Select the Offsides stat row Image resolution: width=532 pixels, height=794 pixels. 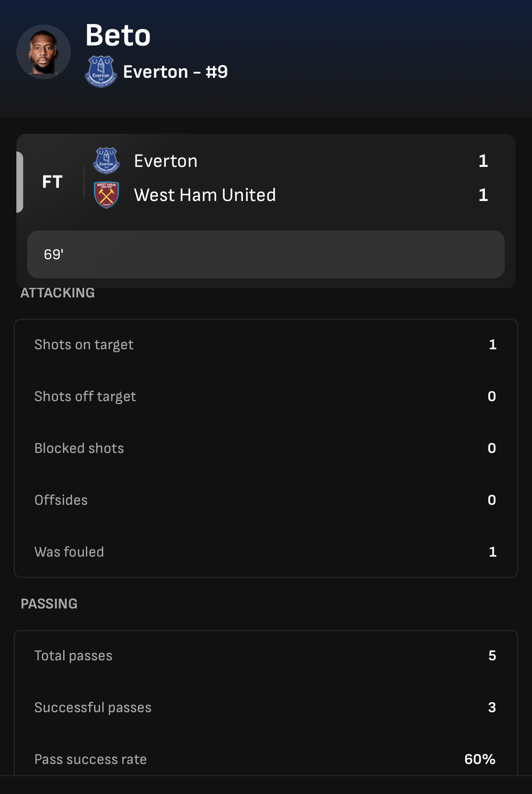pyautogui.click(x=266, y=500)
